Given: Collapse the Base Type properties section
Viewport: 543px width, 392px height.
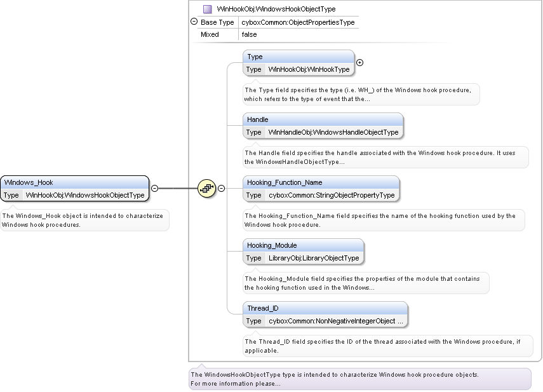Looking at the screenshot, I should (x=194, y=22).
